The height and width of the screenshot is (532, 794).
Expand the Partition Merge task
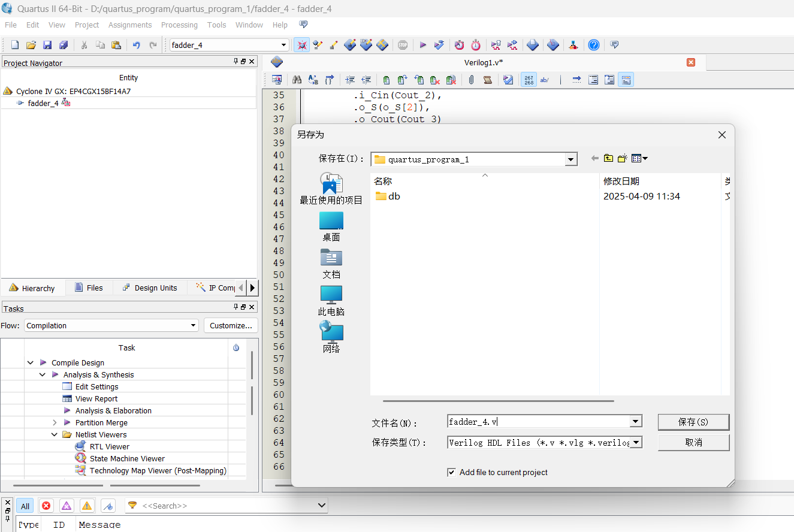pyautogui.click(x=55, y=422)
